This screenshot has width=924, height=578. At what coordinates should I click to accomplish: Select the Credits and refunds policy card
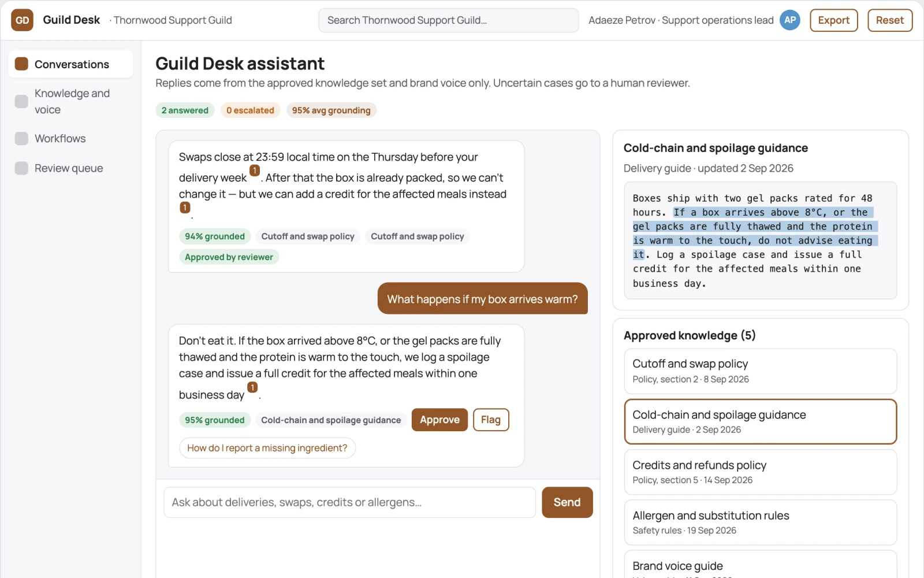tap(761, 472)
